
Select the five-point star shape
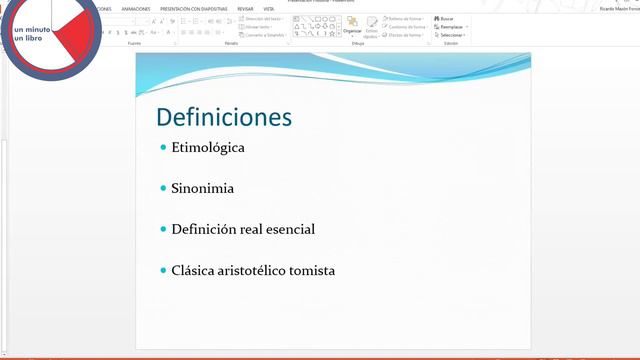pos(332,34)
